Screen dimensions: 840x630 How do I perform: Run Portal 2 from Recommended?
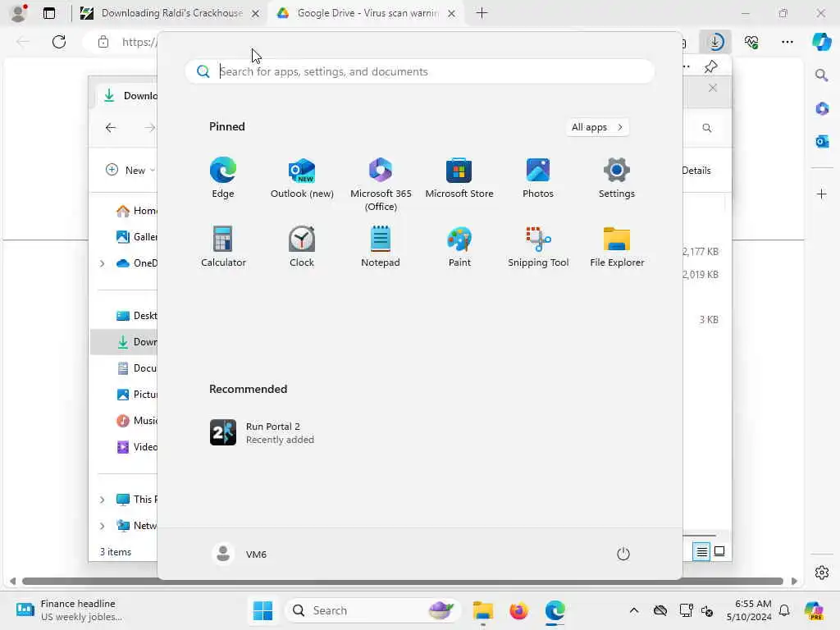262,432
